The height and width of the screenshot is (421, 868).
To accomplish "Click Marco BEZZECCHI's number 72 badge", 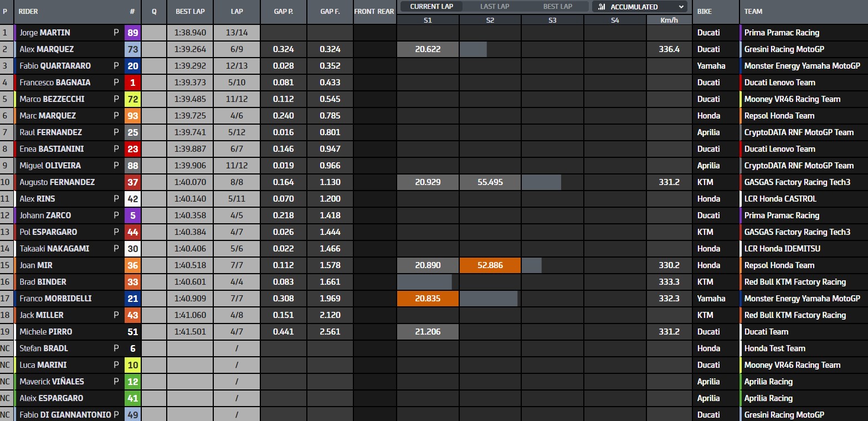I will [133, 99].
